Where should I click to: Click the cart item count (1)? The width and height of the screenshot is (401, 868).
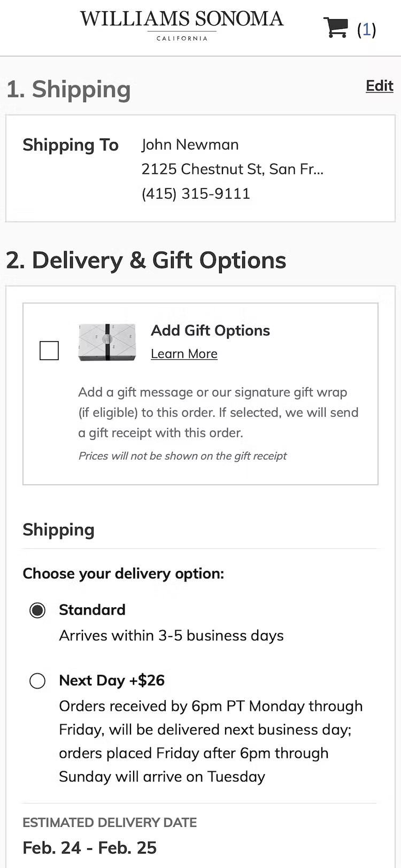coord(366,29)
